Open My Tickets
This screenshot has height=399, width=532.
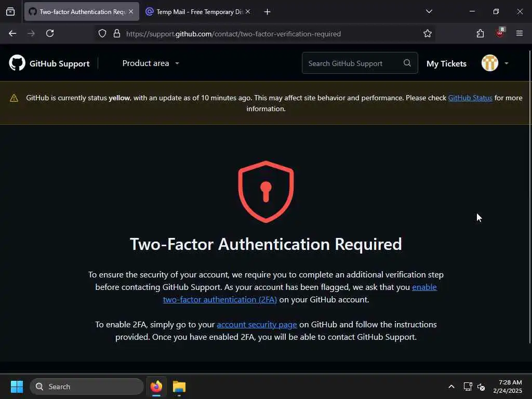[x=446, y=63]
